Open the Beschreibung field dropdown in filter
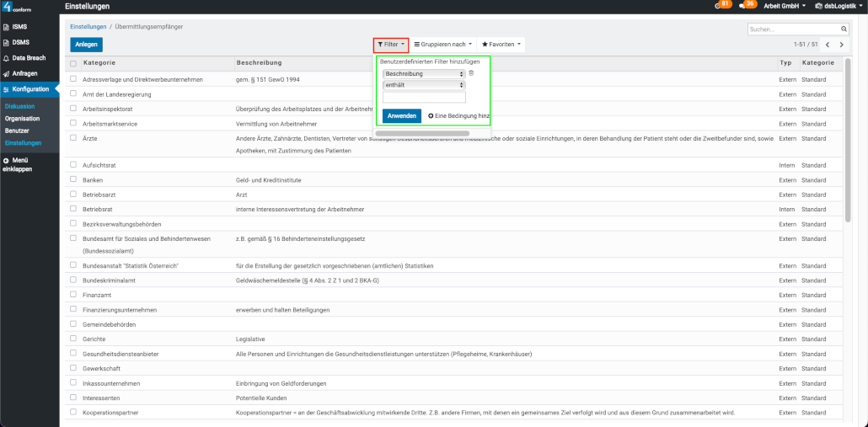The image size is (868, 427). (423, 74)
